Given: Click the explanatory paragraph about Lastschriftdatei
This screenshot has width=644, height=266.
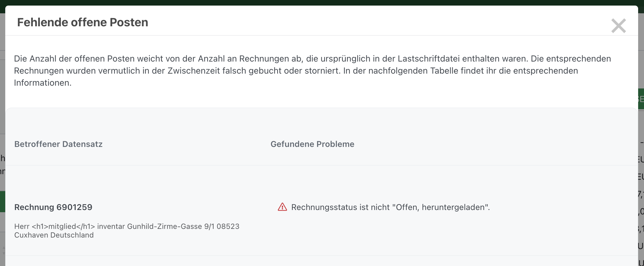Looking at the screenshot, I should [x=312, y=65].
